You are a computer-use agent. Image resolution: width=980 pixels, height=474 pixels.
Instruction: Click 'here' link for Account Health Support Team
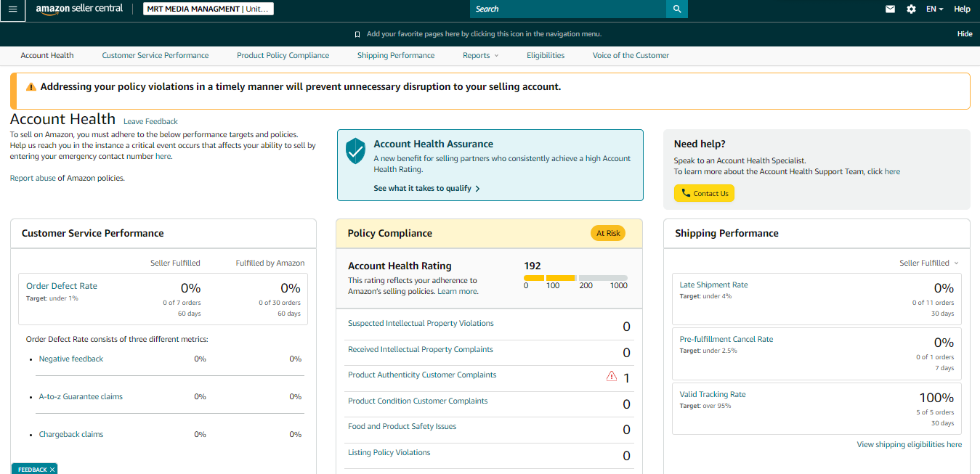tap(892, 171)
